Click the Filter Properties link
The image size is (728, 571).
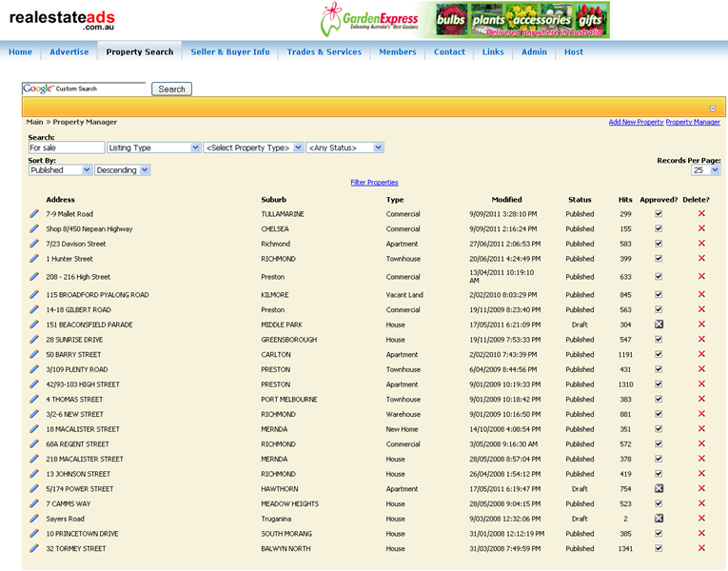click(x=374, y=183)
